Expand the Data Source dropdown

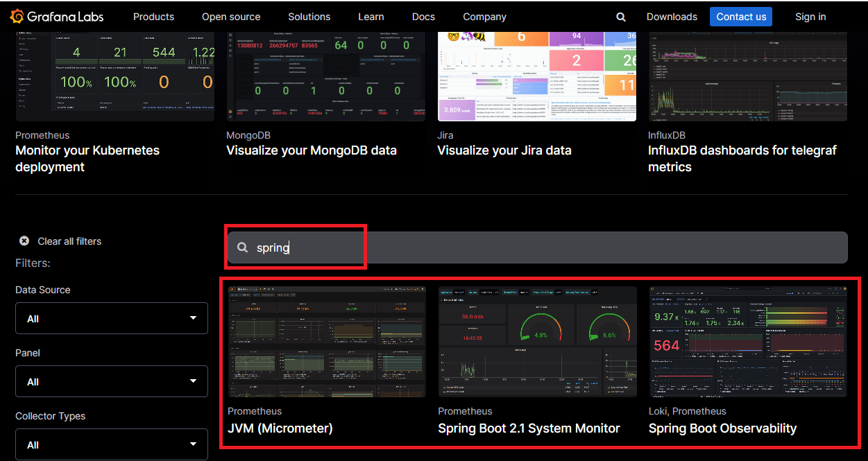pyautogui.click(x=112, y=318)
